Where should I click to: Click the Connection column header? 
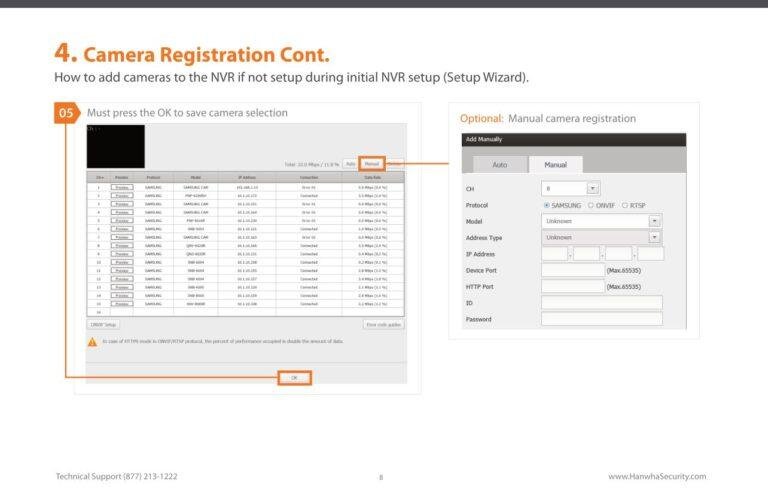point(309,177)
